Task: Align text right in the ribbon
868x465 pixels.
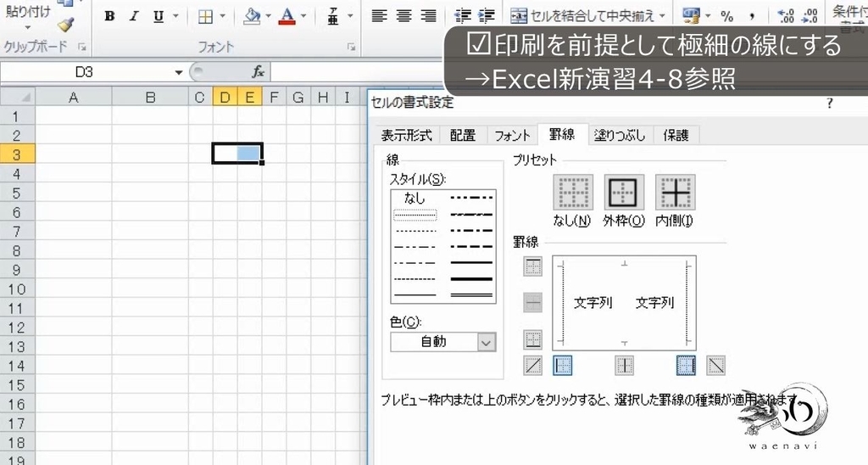Action: (x=428, y=16)
